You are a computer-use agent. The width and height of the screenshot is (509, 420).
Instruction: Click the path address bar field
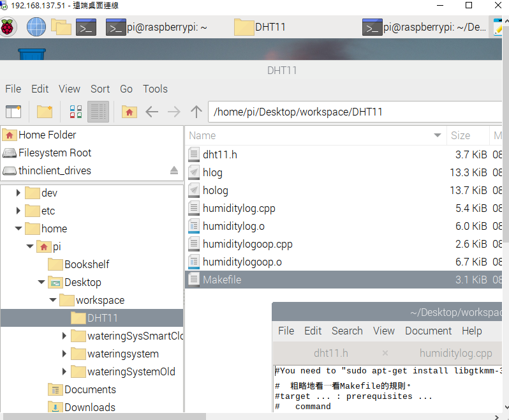[357, 112]
